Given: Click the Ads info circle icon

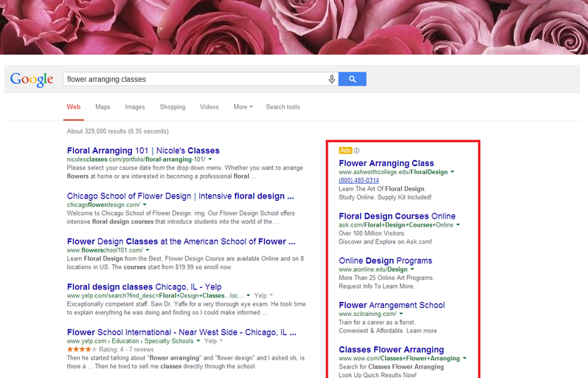Looking at the screenshot, I should pos(356,151).
